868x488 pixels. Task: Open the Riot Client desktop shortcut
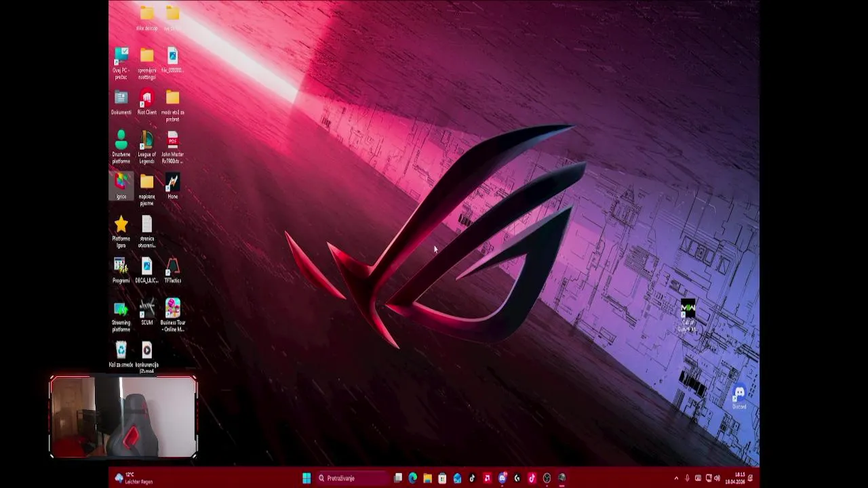click(146, 102)
